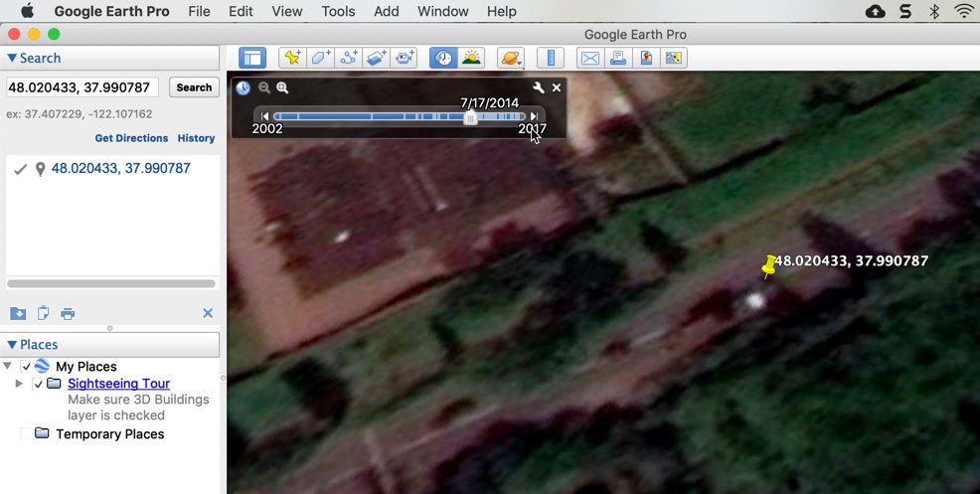Open the Window menu
980x494 pixels.
point(443,11)
